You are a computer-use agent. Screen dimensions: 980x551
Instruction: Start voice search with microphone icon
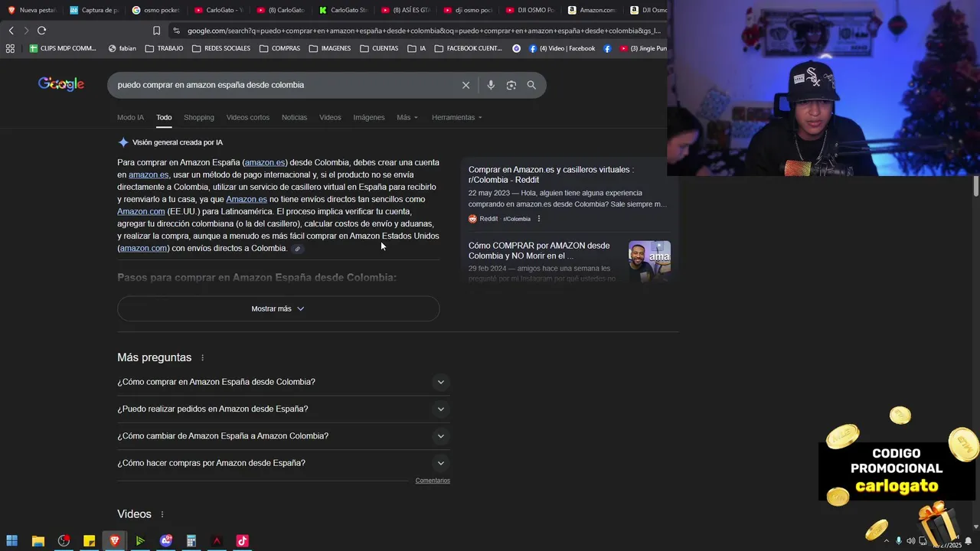pos(491,85)
